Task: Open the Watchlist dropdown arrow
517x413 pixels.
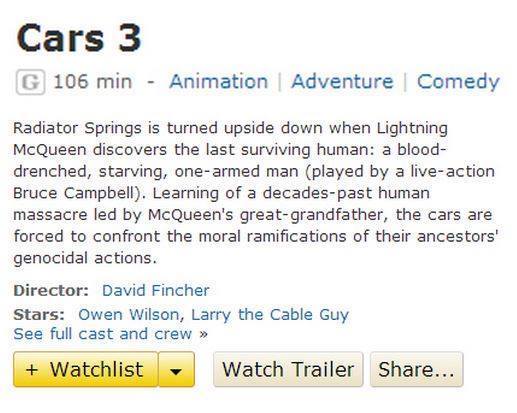Action: 176,369
